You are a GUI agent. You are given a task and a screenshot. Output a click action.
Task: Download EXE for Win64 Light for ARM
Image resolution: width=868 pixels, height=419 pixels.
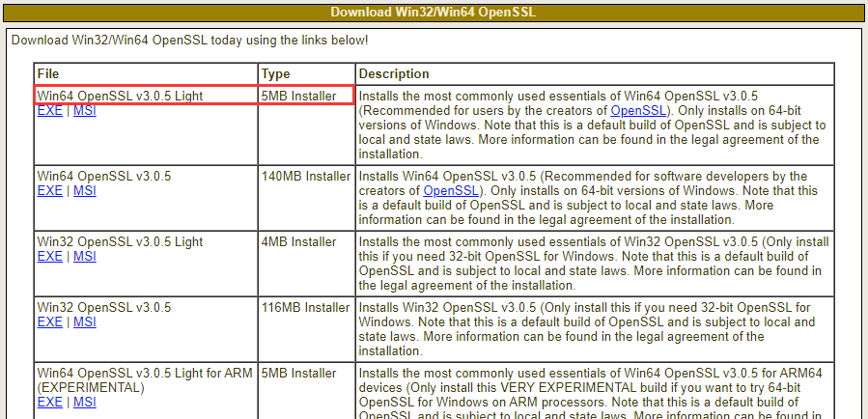[50, 402]
